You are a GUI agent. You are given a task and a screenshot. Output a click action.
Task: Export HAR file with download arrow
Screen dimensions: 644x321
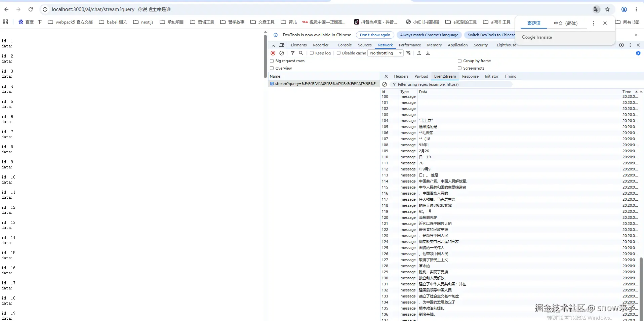tap(428, 53)
